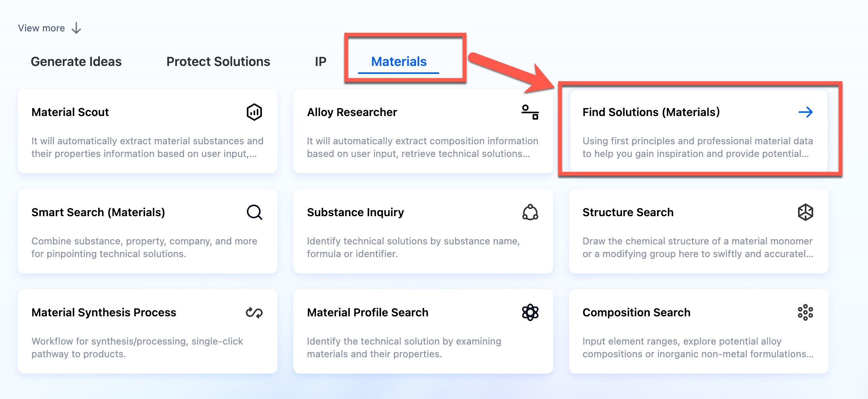Select the IP tab

320,62
